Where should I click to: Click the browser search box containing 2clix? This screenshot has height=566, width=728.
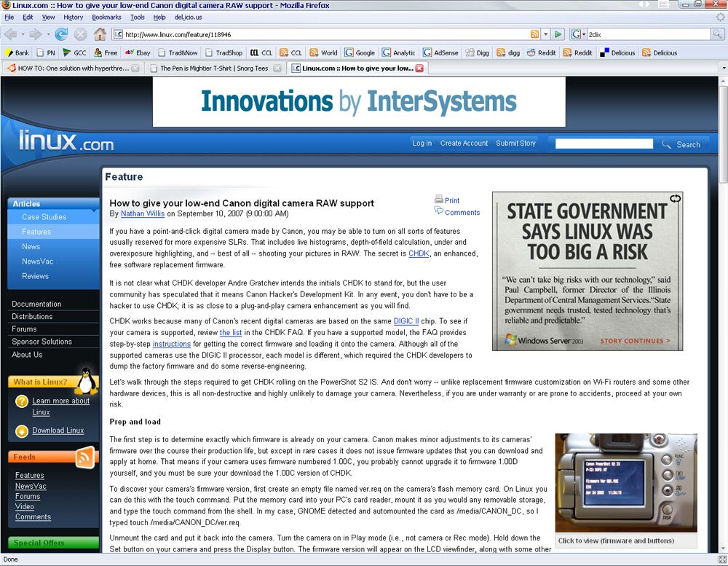tap(649, 34)
